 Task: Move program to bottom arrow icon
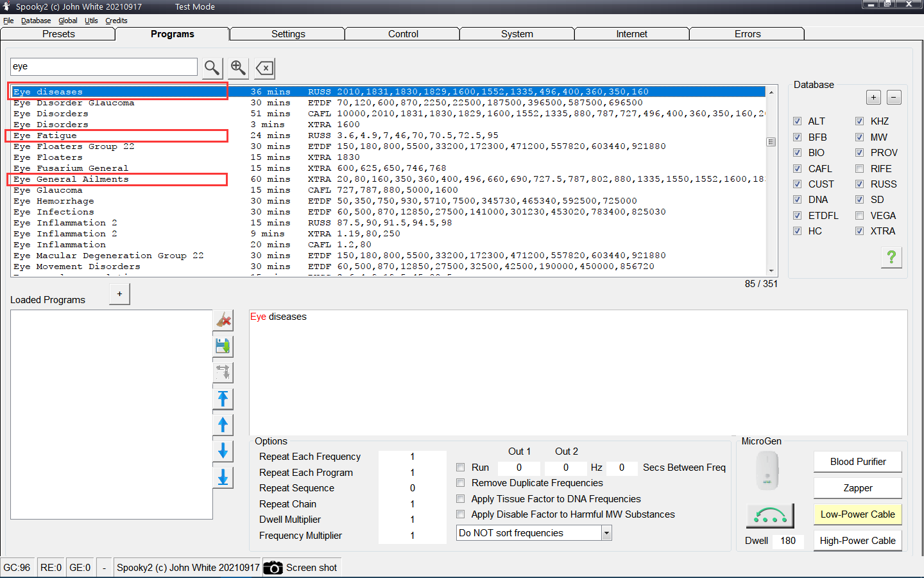223,477
